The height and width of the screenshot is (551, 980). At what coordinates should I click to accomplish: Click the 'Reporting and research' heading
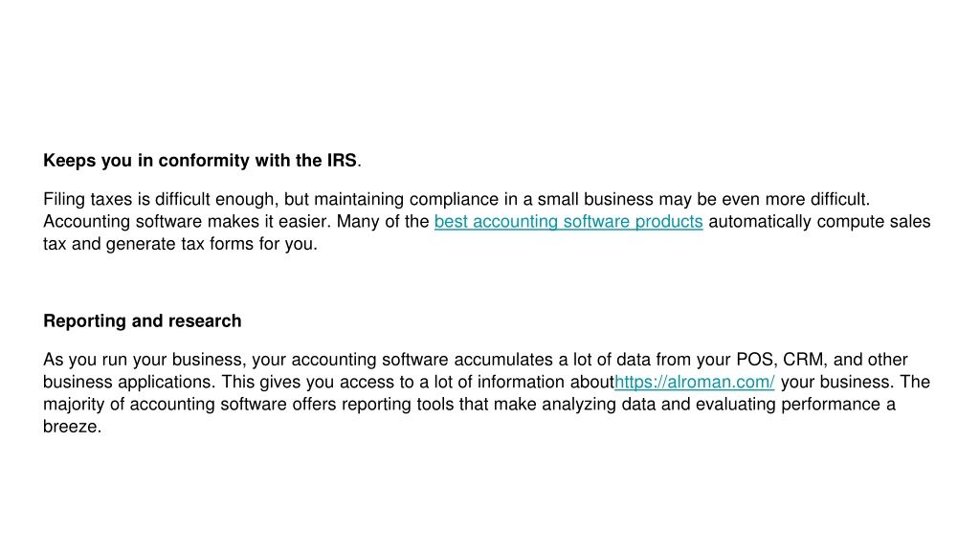(142, 321)
